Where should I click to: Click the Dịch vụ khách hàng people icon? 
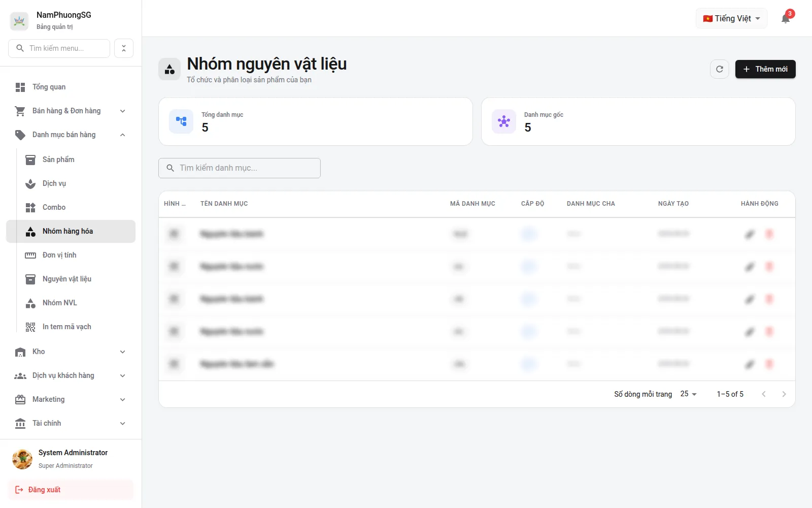(20, 376)
